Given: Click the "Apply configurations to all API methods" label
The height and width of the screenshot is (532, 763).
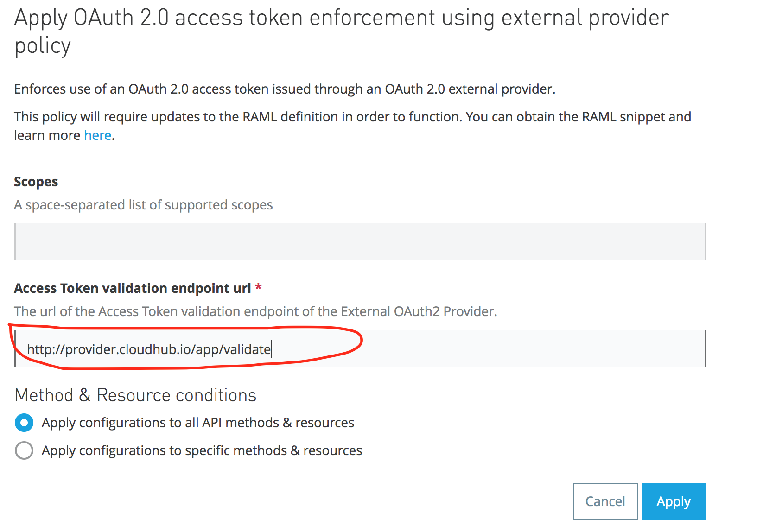Looking at the screenshot, I should click(197, 423).
